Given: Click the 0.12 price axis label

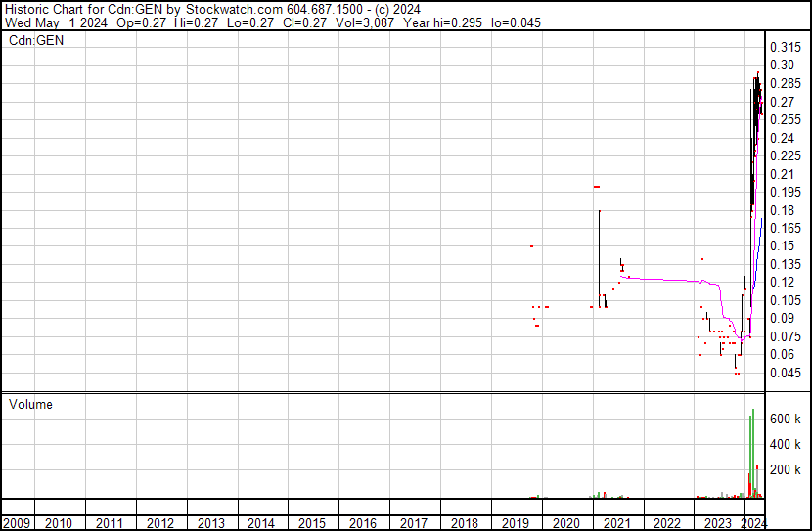Looking at the screenshot, I should pyautogui.click(x=782, y=282).
